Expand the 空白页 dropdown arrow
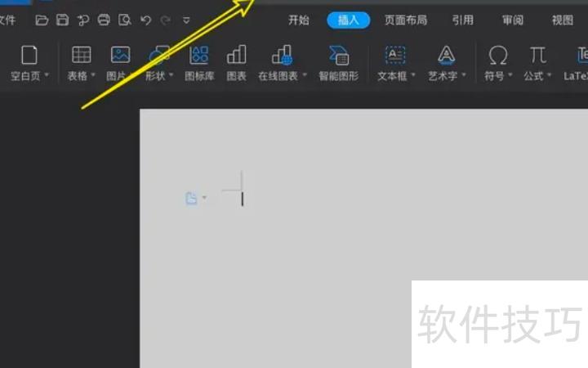 click(47, 75)
